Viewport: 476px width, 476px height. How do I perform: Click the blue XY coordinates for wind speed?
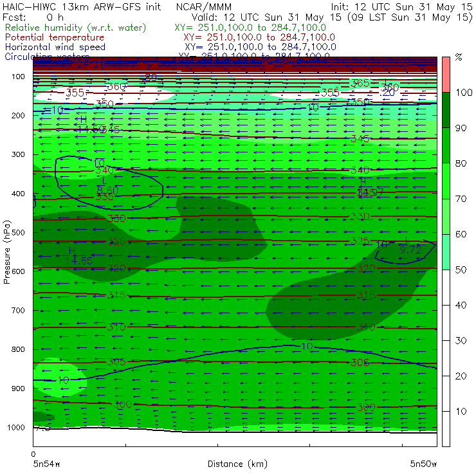tap(261, 47)
